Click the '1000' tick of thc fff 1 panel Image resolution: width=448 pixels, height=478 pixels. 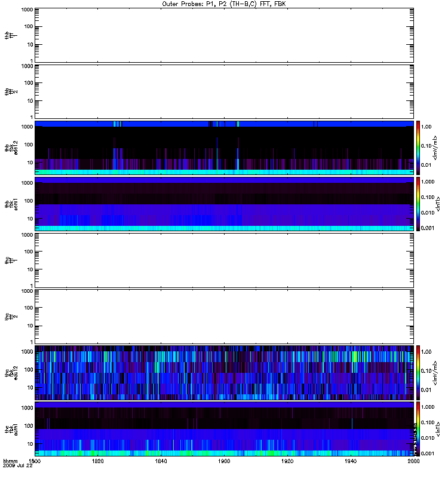pyautogui.click(x=27, y=235)
